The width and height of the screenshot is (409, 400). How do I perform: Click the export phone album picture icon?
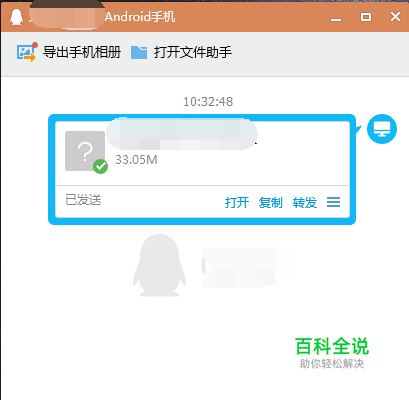[x=27, y=52]
